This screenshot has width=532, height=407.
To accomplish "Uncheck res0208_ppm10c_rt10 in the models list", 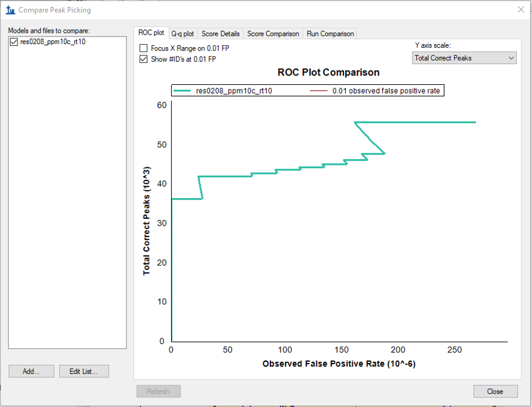I will coord(14,42).
